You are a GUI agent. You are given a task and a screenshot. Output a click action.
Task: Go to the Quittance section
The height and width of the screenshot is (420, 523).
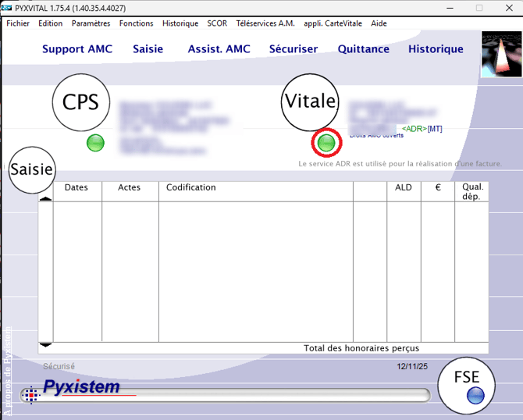363,49
